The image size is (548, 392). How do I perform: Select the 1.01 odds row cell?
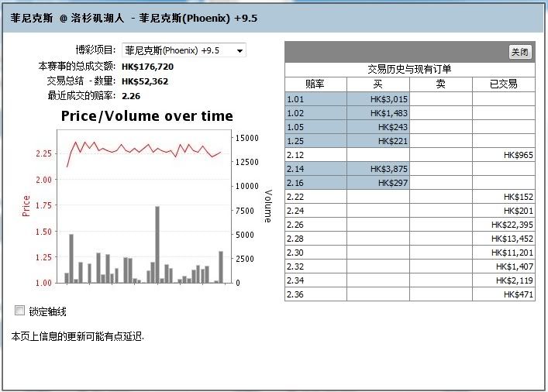[315, 98]
